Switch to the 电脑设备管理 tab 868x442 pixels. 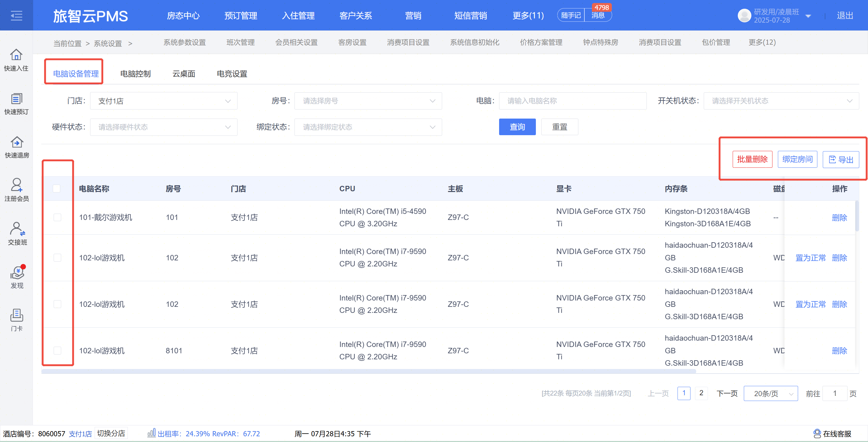[x=76, y=74]
